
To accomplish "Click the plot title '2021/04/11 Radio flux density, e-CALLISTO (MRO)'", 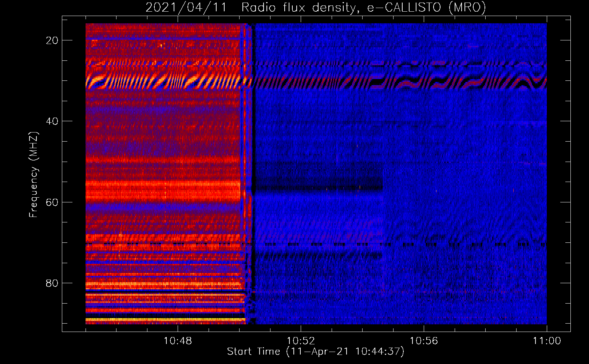I will 316,8.
